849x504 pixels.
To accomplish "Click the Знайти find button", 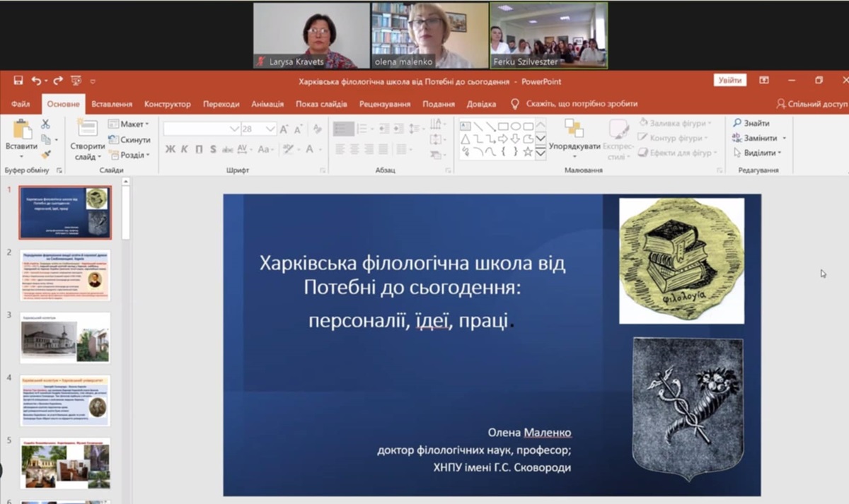I will point(751,123).
